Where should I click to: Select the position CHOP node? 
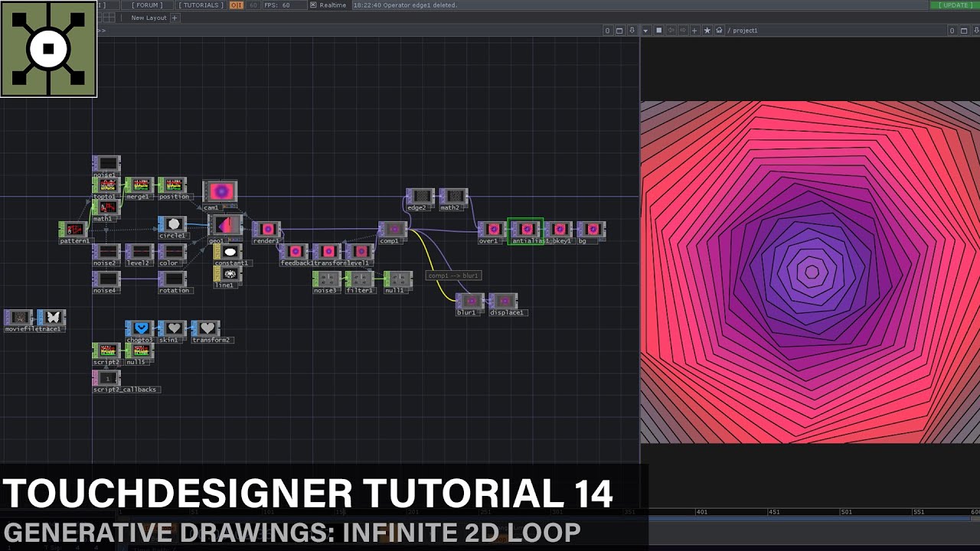(x=172, y=185)
